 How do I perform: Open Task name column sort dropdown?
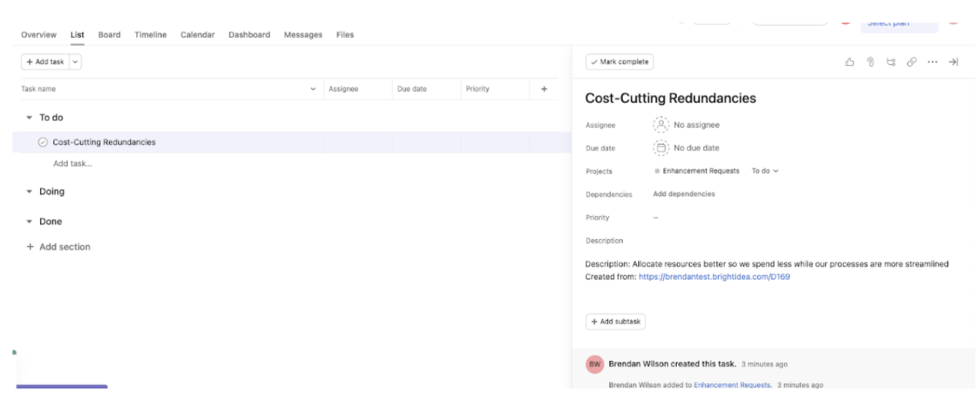(x=314, y=89)
